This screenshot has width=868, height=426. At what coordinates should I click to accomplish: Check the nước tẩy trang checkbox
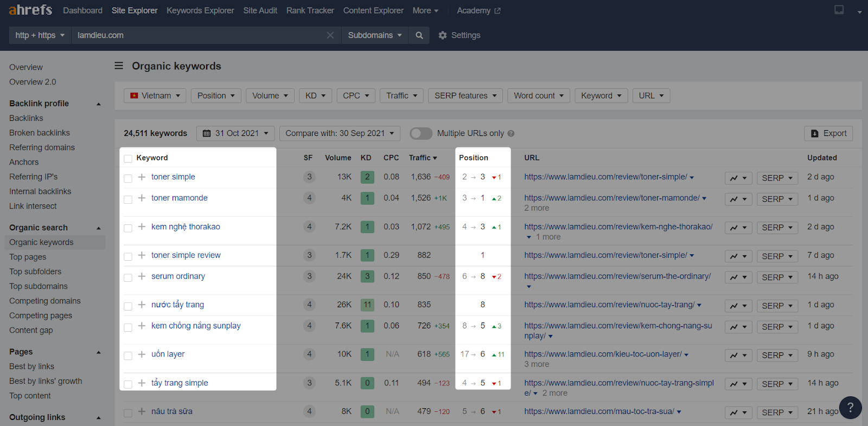[128, 306]
